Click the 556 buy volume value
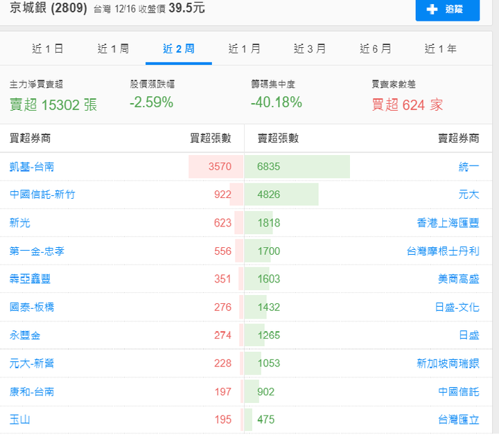This screenshot has height=448, width=499. [x=222, y=251]
